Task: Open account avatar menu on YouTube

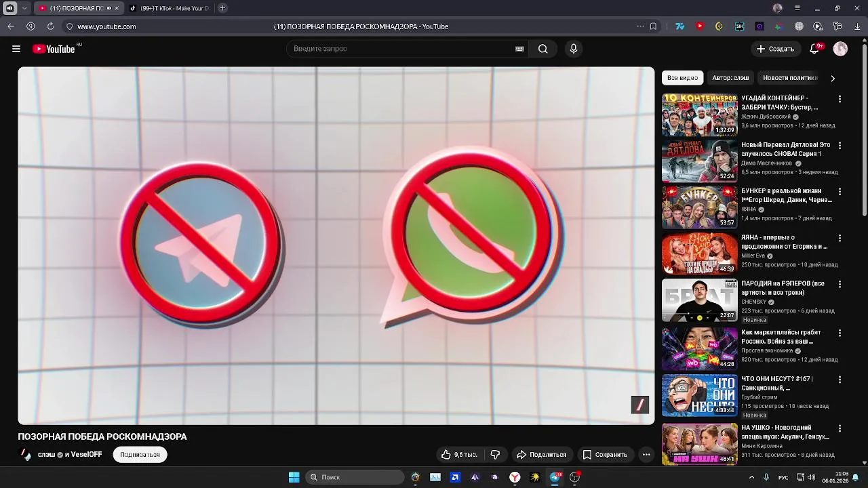Action: click(840, 49)
